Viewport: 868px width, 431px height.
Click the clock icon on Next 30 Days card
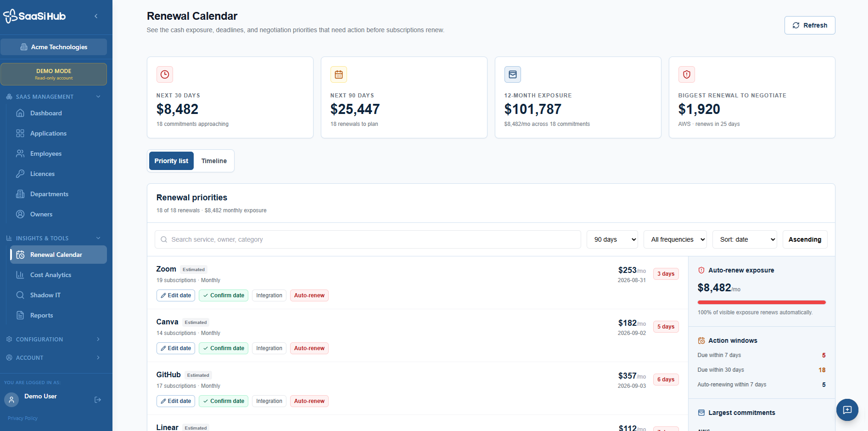point(165,74)
